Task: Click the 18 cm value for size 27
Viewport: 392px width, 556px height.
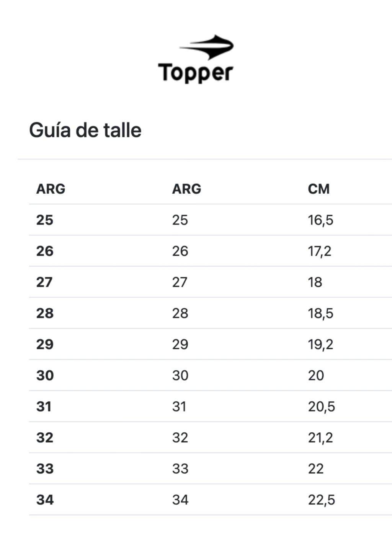Action: click(x=315, y=282)
